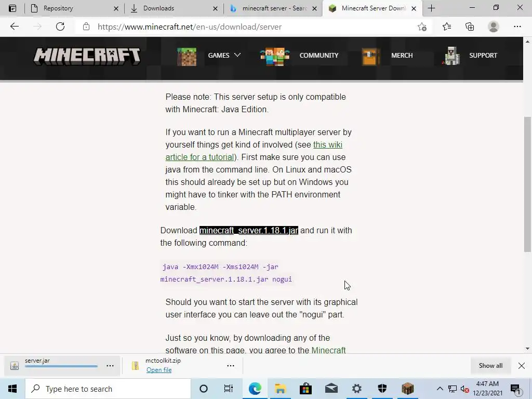Download minecraft_server.1.18.1.jar link
Screen dimensions: 532x399
point(249,230)
